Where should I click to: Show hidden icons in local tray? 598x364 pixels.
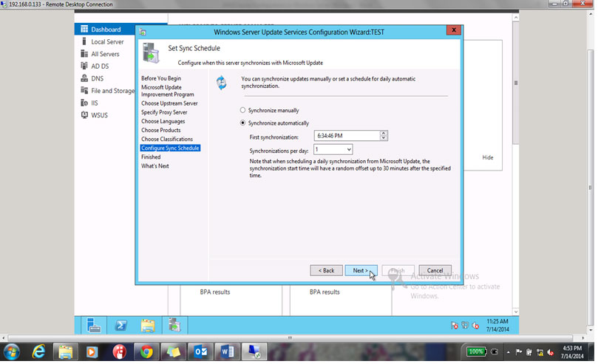[508, 352]
